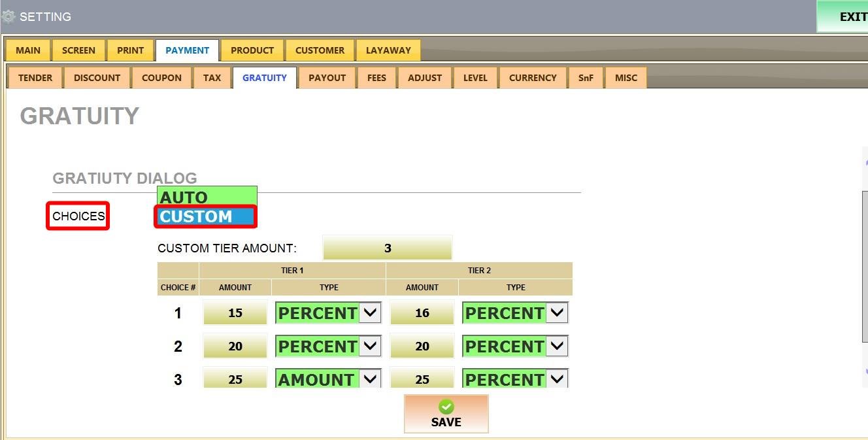This screenshot has height=440, width=868.
Task: Switch to the LAYAWAY tab
Action: (388, 50)
